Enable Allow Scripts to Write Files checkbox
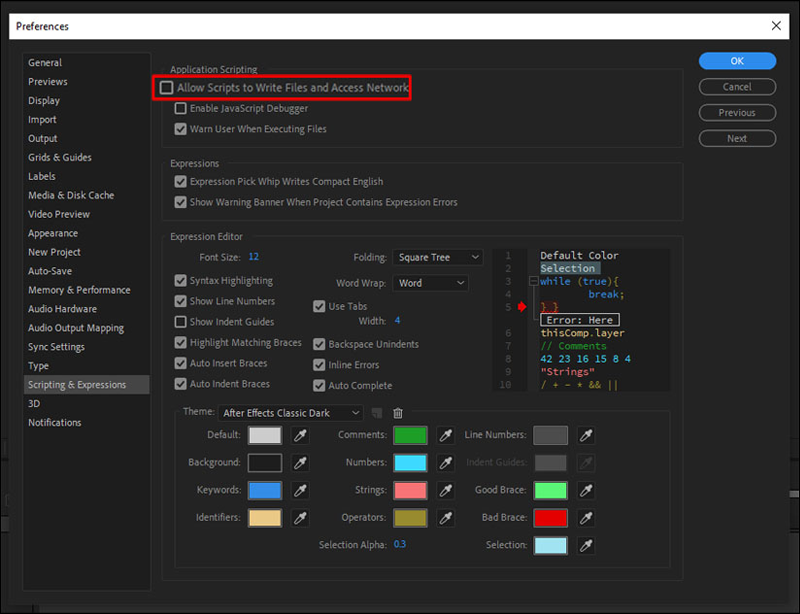This screenshot has width=800, height=614. pos(167,88)
